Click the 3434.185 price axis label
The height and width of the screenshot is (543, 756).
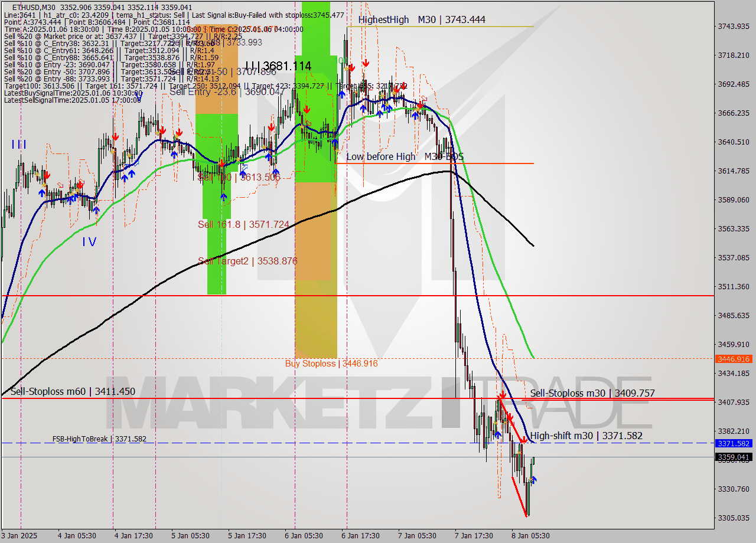pos(734,373)
